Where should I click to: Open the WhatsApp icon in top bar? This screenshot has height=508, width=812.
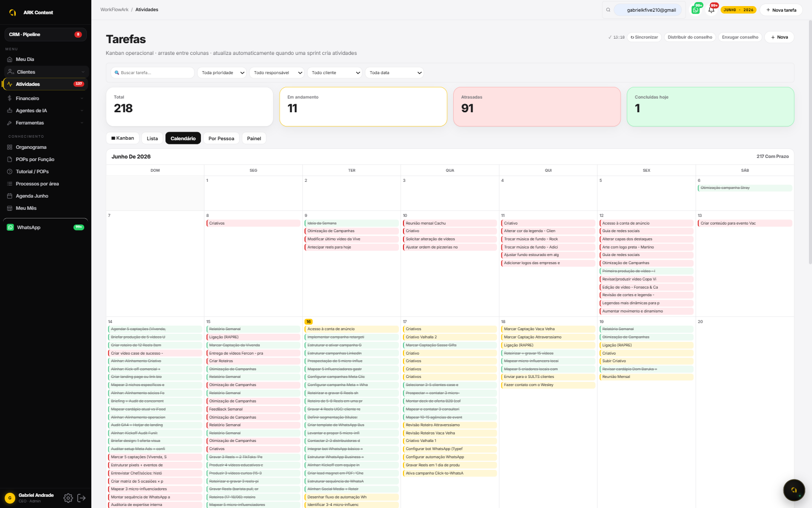coord(696,10)
